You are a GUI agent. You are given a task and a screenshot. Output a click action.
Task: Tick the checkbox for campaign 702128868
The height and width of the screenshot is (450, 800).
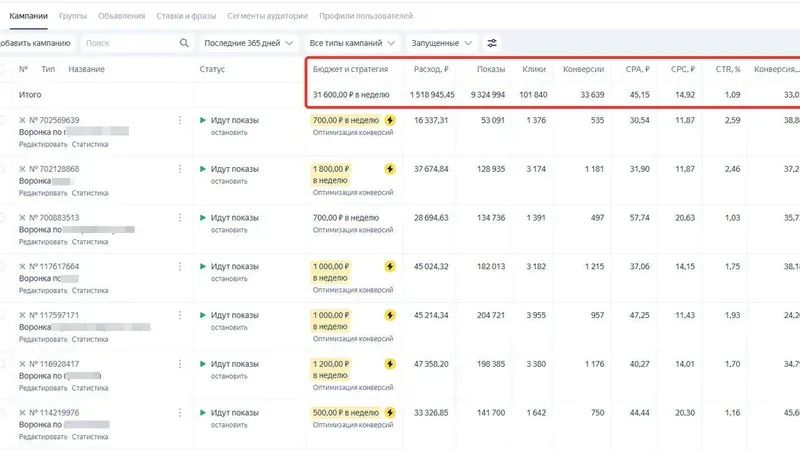click(x=3, y=169)
